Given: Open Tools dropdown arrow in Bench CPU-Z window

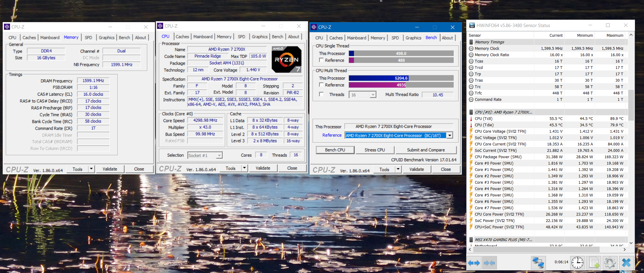Looking at the screenshot, I should 398,169.
